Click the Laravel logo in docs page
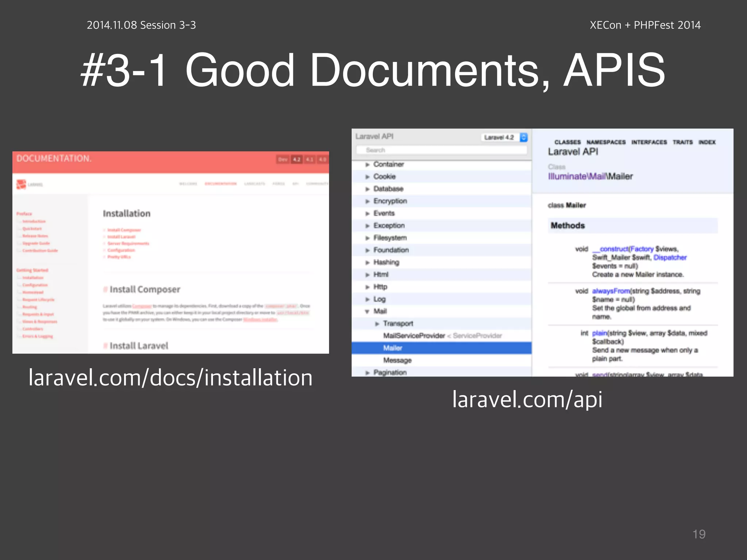Image resolution: width=747 pixels, height=560 pixels. [x=29, y=184]
